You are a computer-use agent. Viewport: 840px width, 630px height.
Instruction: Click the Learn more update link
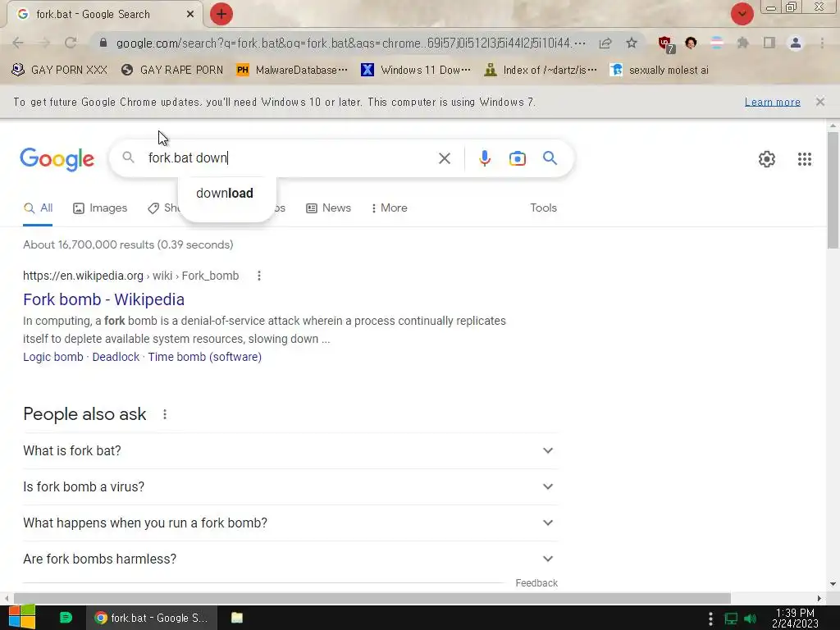pyautogui.click(x=772, y=102)
